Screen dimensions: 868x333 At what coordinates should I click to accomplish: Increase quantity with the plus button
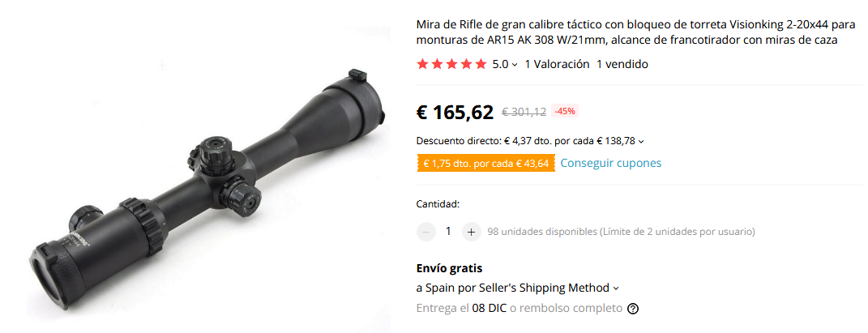coord(471,232)
